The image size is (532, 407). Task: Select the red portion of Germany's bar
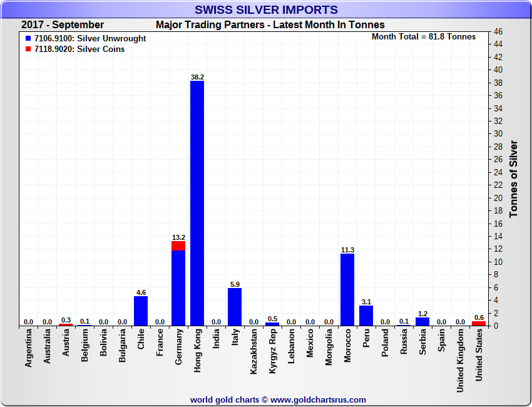click(x=178, y=245)
